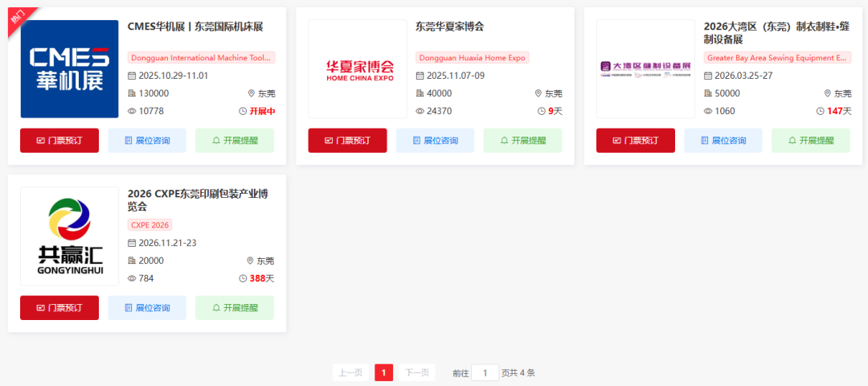Click the area value 130000
868x386 pixels.
point(154,93)
